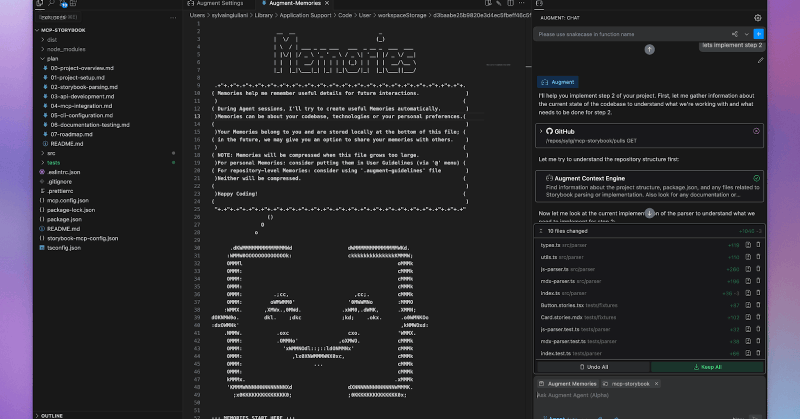Click the Undo All button
This screenshot has height=419, width=800.
[x=593, y=367]
